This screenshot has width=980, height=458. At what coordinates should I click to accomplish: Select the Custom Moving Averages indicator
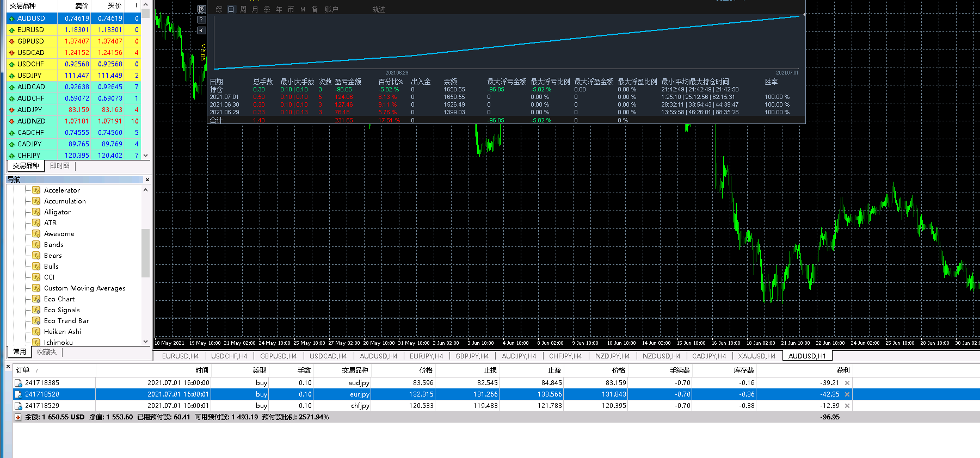(84, 288)
